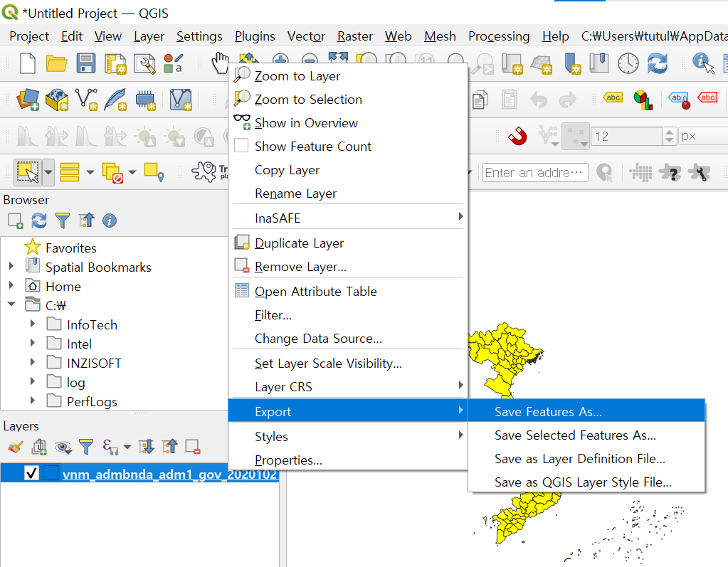Click the New GeoPackage Layer icon
This screenshot has width=728, height=567.
pos(57,100)
